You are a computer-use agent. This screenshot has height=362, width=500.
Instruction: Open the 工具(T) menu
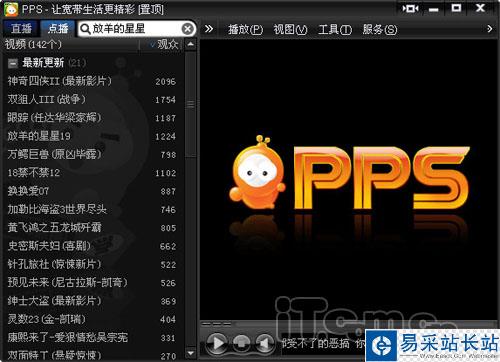335,29
